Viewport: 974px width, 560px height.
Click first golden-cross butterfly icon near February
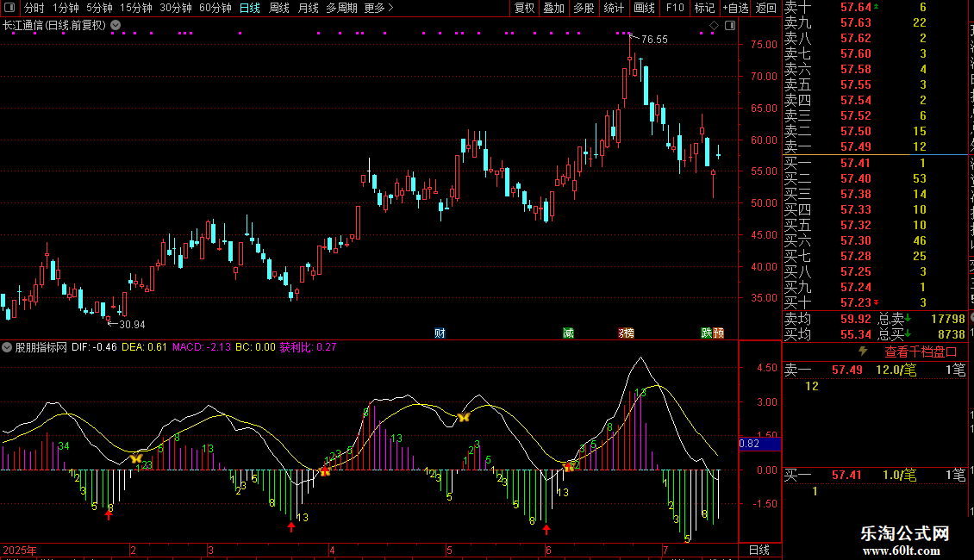[136, 459]
